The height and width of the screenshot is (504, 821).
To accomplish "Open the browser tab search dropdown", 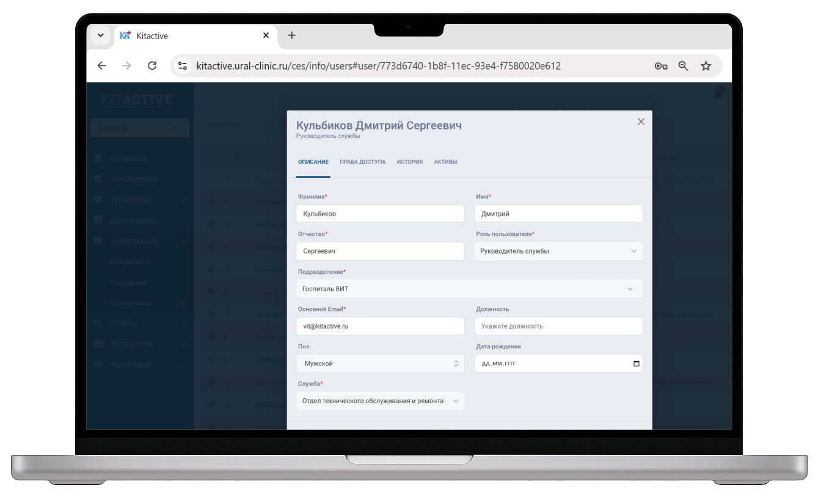I will [100, 35].
